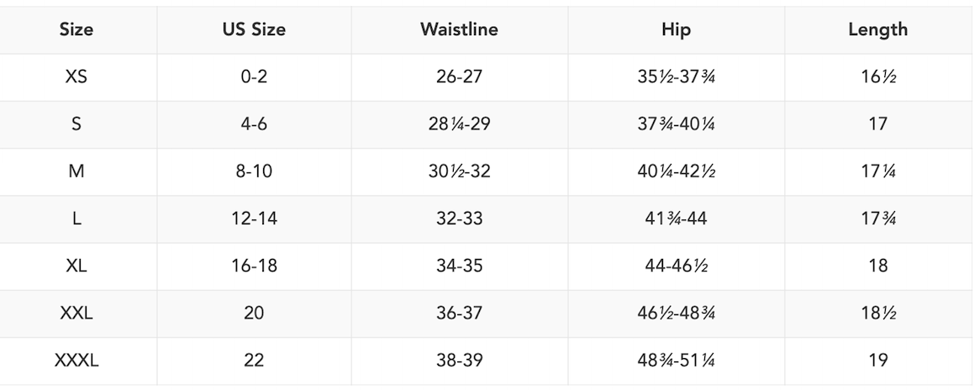Click the 16½ length value

pyautogui.click(x=877, y=77)
